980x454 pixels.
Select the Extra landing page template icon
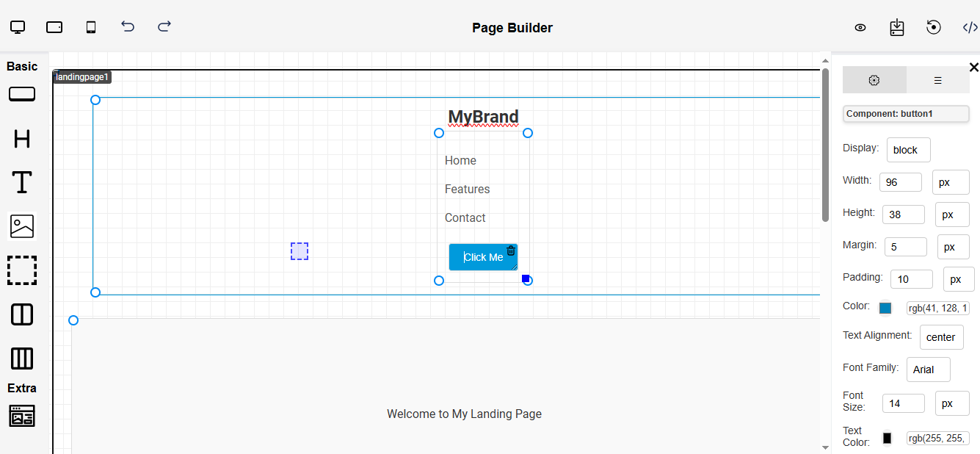click(x=22, y=416)
